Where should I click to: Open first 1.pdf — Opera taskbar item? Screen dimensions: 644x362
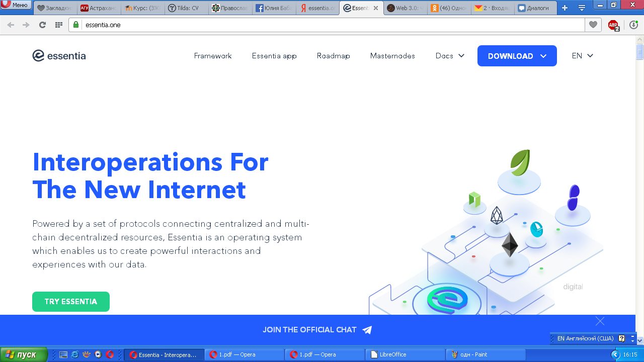245,354
